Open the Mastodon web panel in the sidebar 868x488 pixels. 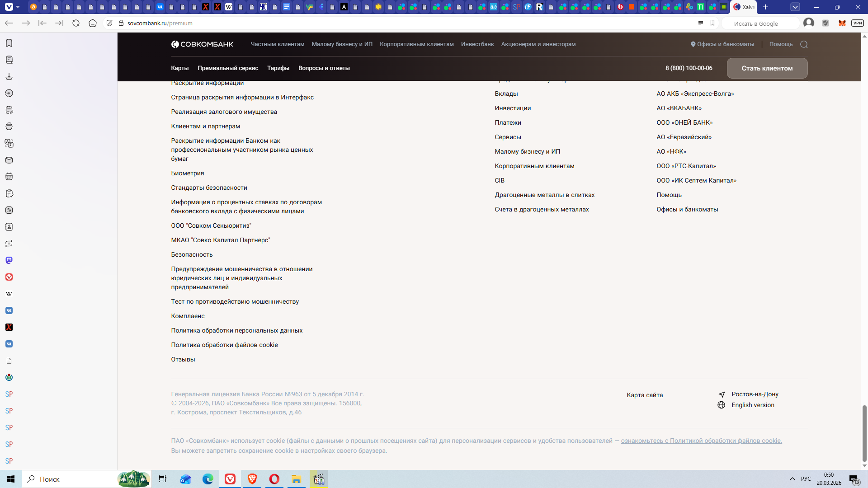coord(9,260)
